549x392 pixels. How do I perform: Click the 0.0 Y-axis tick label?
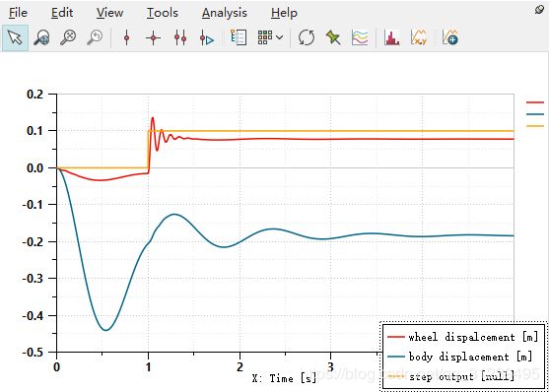[36, 167]
